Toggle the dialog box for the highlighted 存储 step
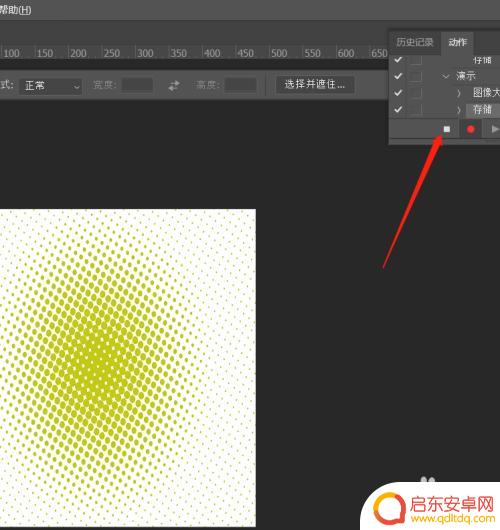This screenshot has width=500, height=530. [x=415, y=110]
